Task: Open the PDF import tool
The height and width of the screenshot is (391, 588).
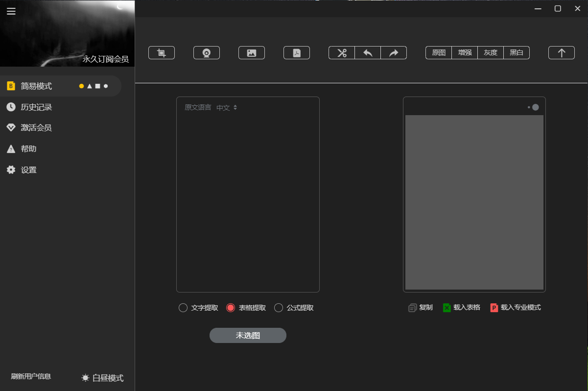Action: [x=297, y=53]
